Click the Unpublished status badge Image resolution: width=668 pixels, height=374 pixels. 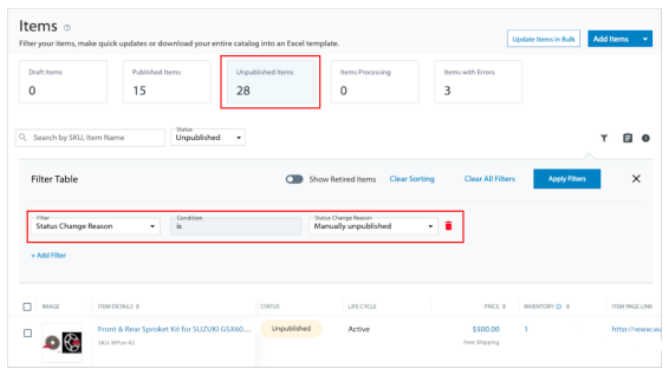tap(291, 329)
